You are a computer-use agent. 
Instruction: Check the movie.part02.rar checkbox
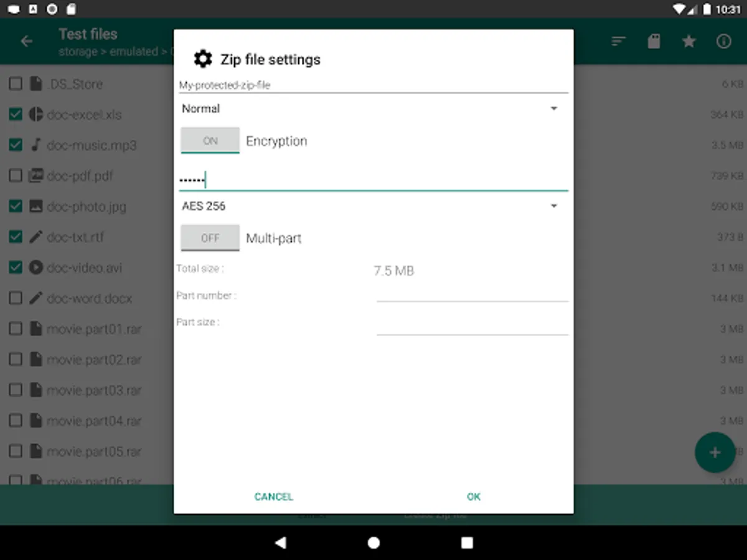[x=16, y=360]
